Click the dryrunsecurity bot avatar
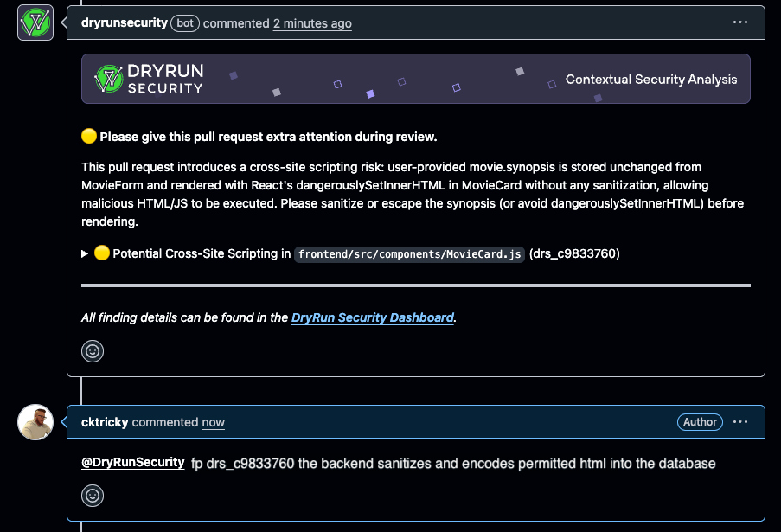The height and width of the screenshot is (532, 781). click(35, 22)
